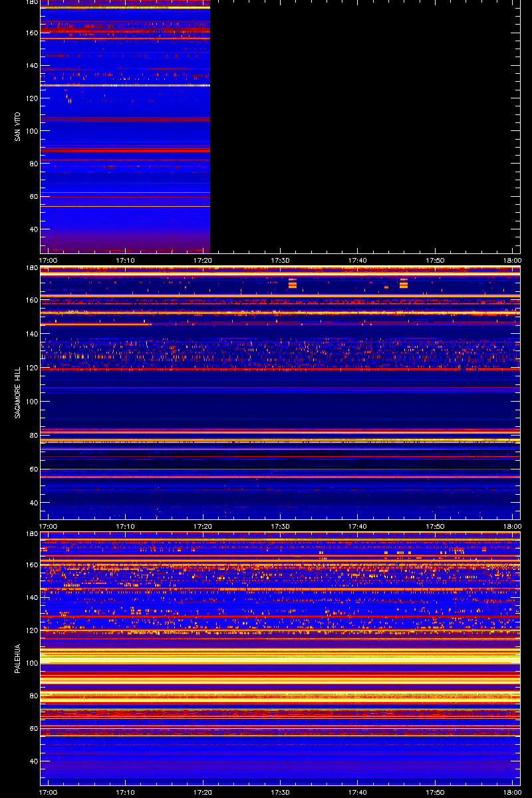This screenshot has height=798, width=532.
Task: Click the 17:46 burst near 170 in Sagamore Hill
Action: pyautogui.click(x=404, y=284)
